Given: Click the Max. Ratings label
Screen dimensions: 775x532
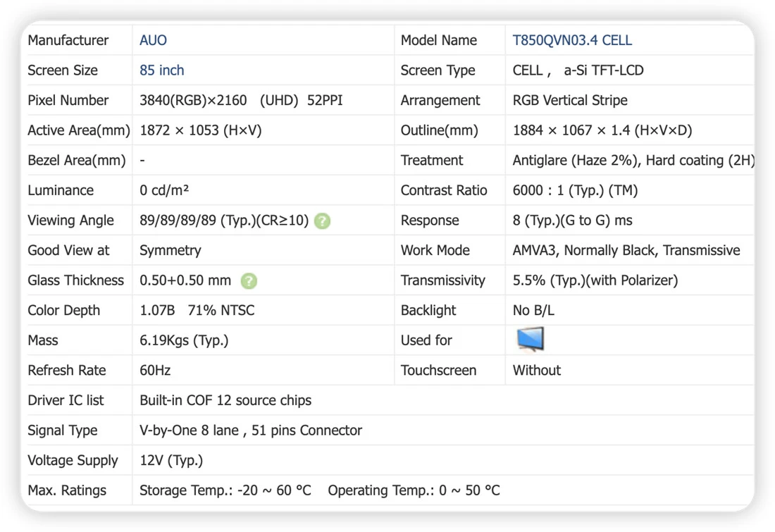Looking at the screenshot, I should point(67,490).
